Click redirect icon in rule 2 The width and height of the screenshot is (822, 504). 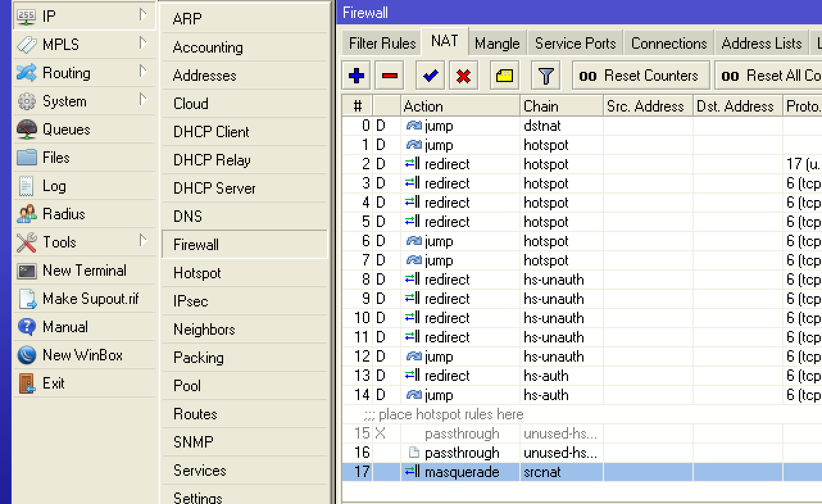pyautogui.click(x=413, y=164)
